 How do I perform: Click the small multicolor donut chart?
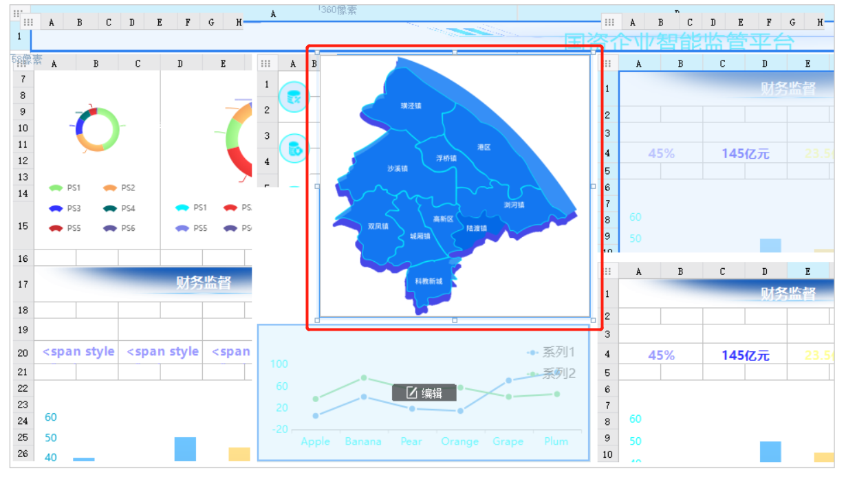click(x=97, y=129)
